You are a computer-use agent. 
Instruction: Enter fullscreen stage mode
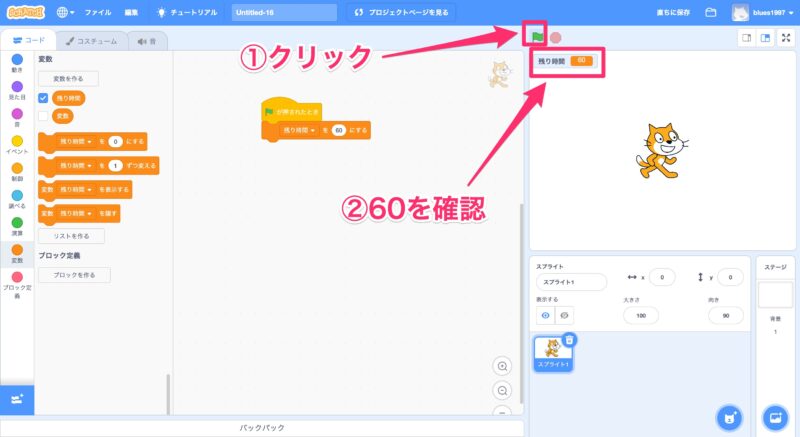coord(787,38)
